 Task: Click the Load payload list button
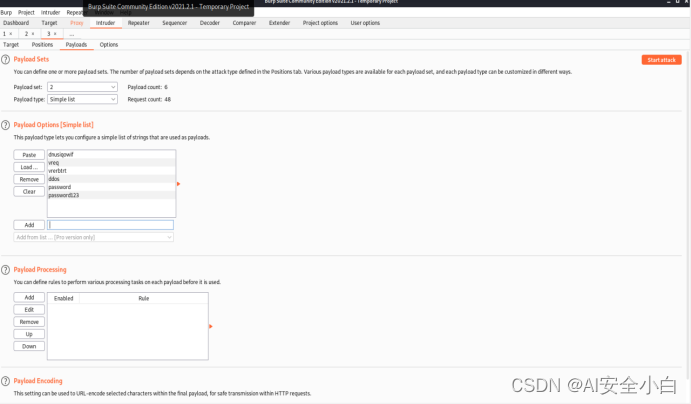(x=29, y=167)
